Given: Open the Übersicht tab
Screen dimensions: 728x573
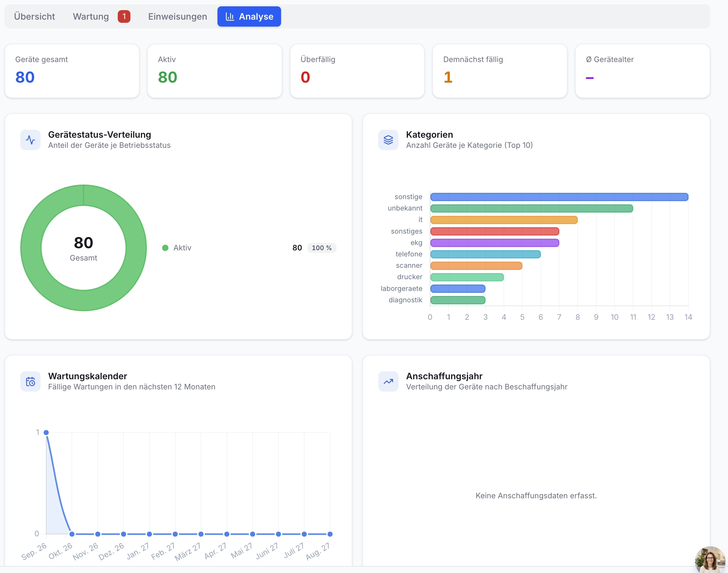Looking at the screenshot, I should 34,16.
